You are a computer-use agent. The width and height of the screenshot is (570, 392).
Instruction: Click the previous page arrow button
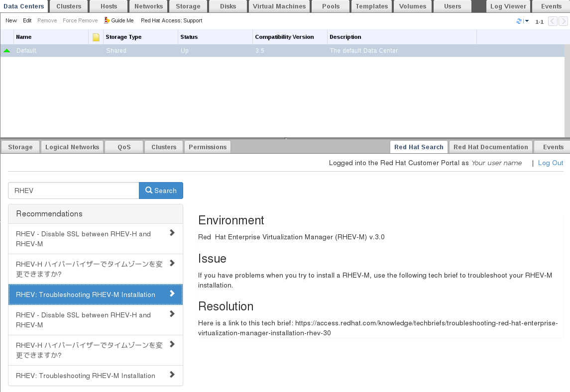click(553, 21)
